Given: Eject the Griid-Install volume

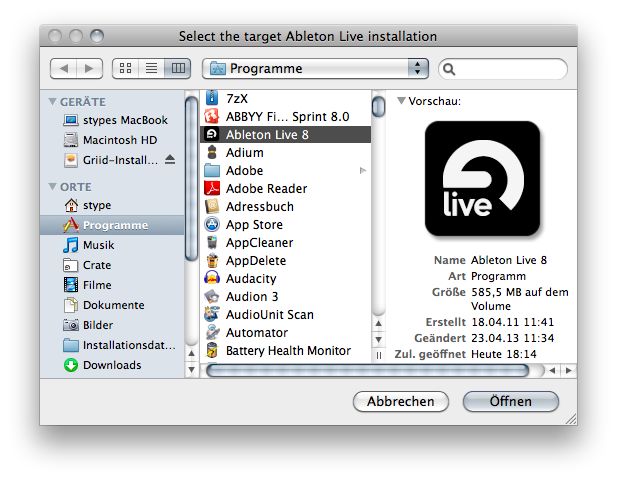Looking at the screenshot, I should [170, 159].
